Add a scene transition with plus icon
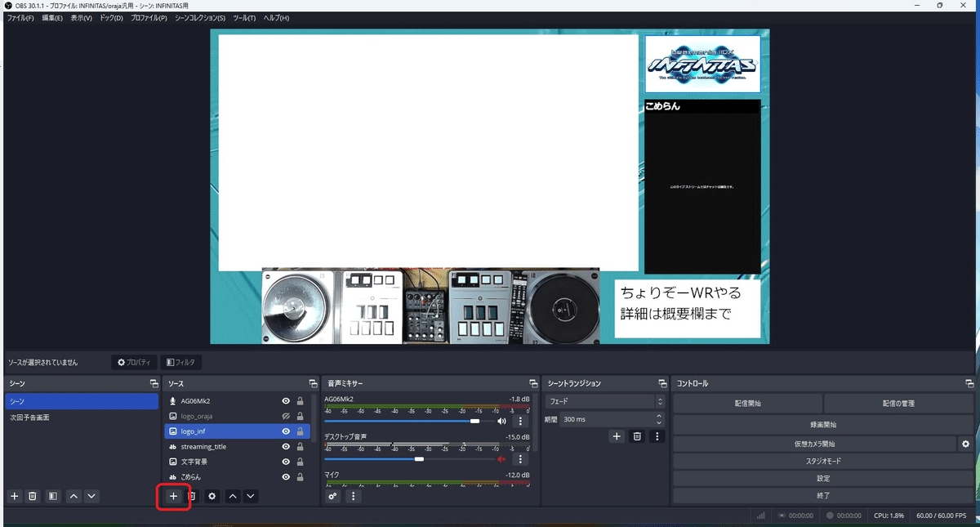Screen dimensions: 980x527 (x=617, y=436)
